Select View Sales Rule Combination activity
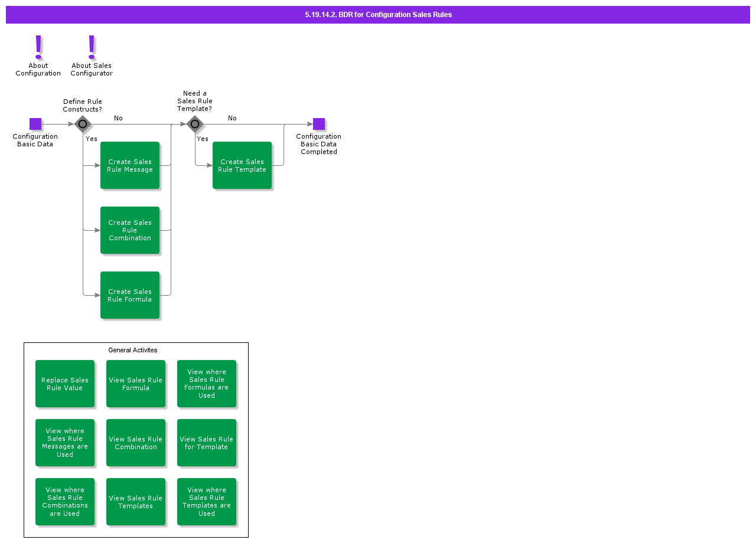756x543 pixels. pyautogui.click(x=136, y=443)
